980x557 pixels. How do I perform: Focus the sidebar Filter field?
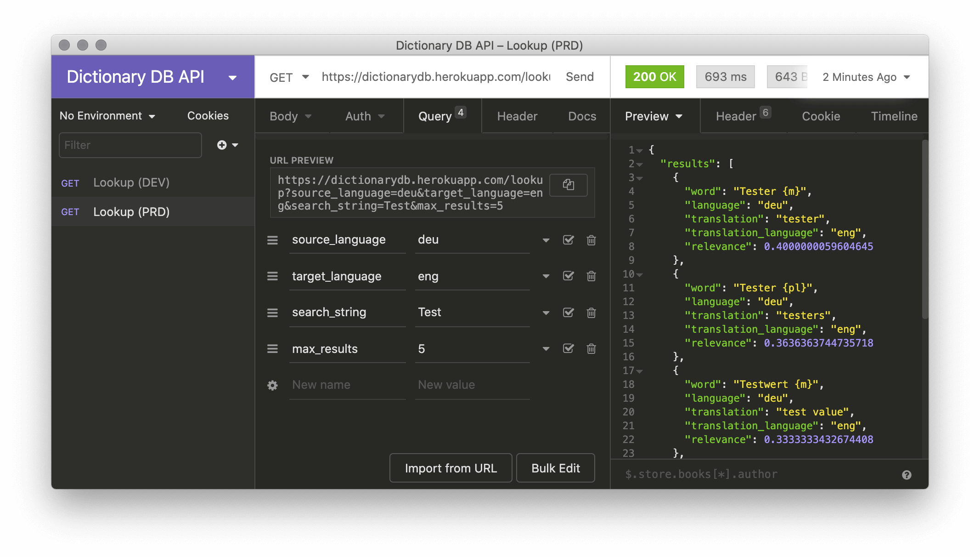[x=130, y=145]
